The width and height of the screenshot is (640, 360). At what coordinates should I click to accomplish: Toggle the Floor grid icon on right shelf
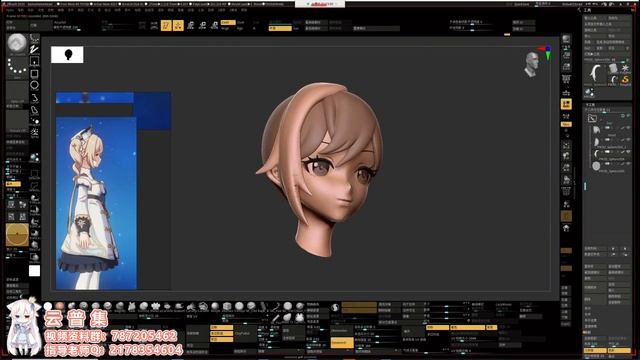click(566, 93)
